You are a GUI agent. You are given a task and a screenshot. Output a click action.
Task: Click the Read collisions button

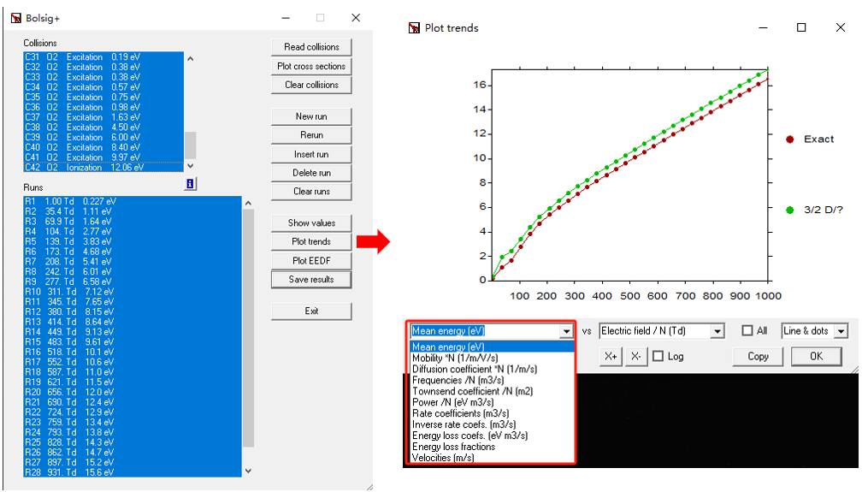coord(311,47)
